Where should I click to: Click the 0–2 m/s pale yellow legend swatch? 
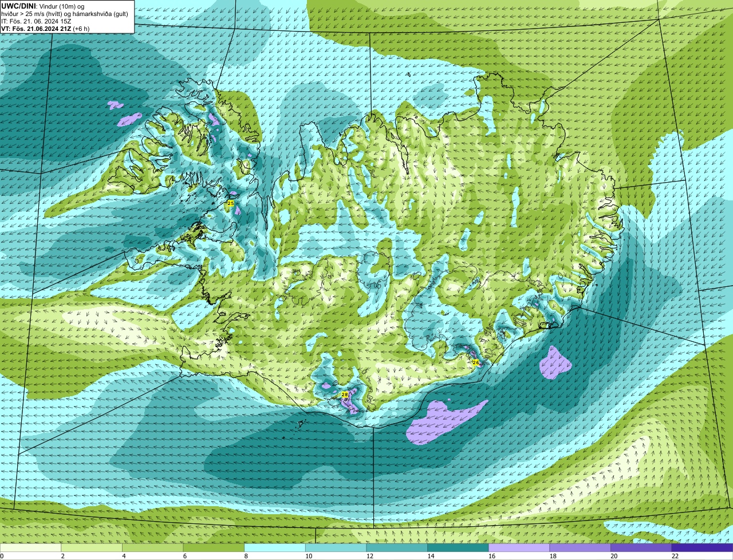[30, 547]
